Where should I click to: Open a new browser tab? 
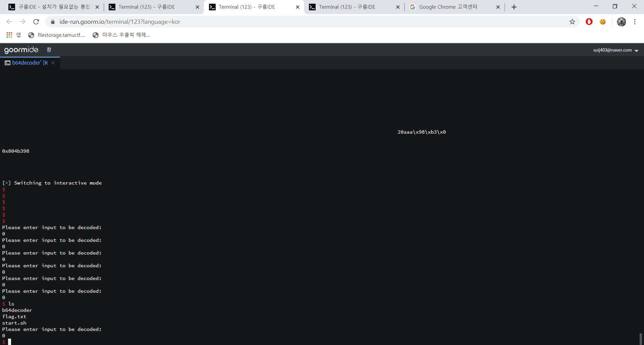click(x=514, y=7)
